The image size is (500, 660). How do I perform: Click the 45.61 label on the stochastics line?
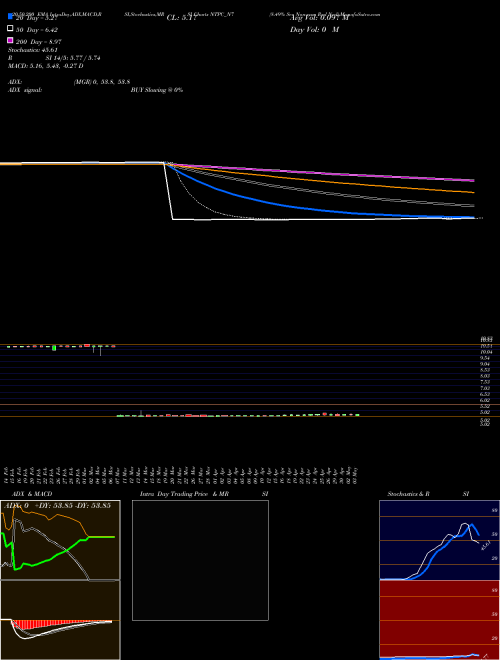(x=485, y=545)
